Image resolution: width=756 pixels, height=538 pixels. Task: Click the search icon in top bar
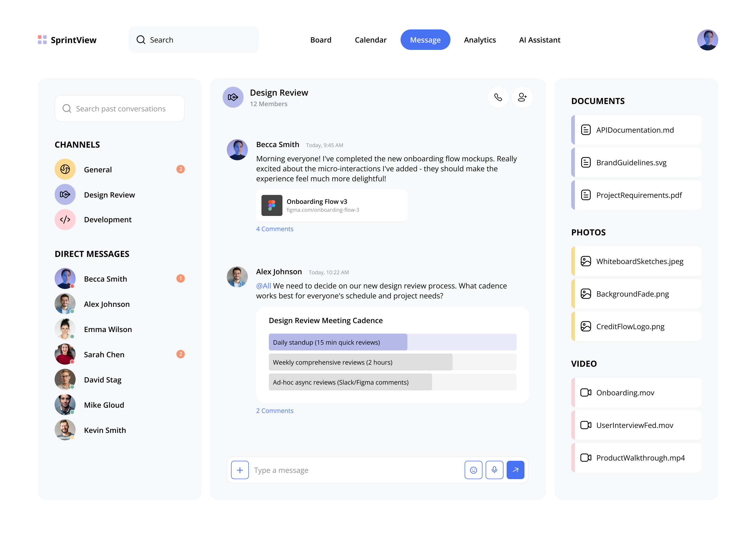click(x=141, y=39)
